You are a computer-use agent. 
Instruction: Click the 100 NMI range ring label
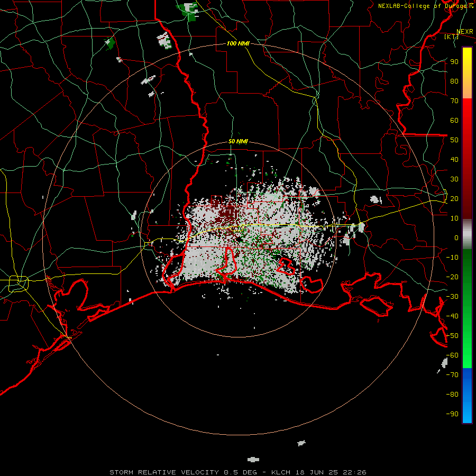point(238,44)
